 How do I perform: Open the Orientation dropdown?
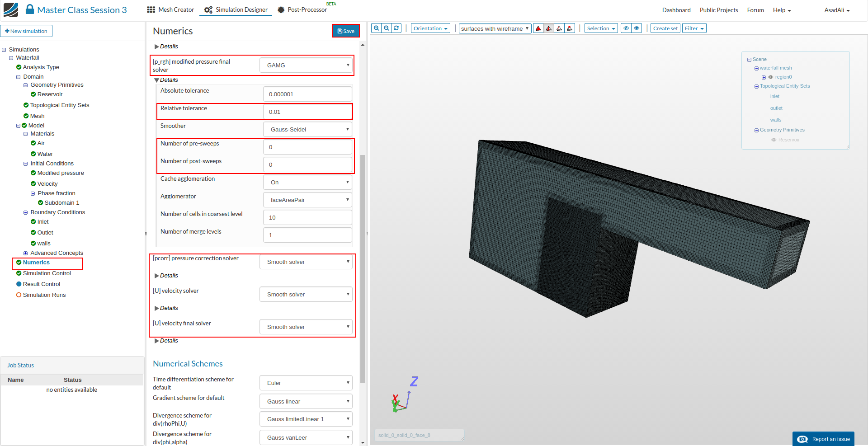430,28
